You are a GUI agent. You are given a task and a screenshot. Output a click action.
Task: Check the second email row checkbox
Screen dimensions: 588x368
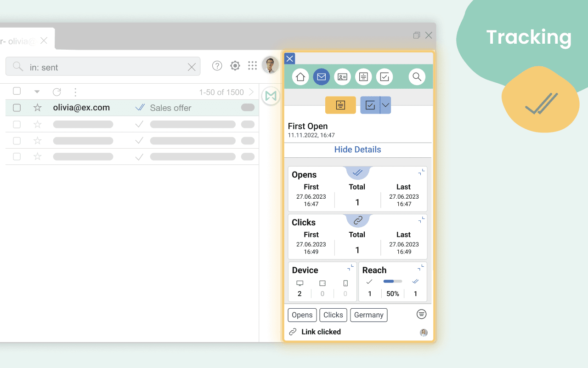[x=17, y=124]
